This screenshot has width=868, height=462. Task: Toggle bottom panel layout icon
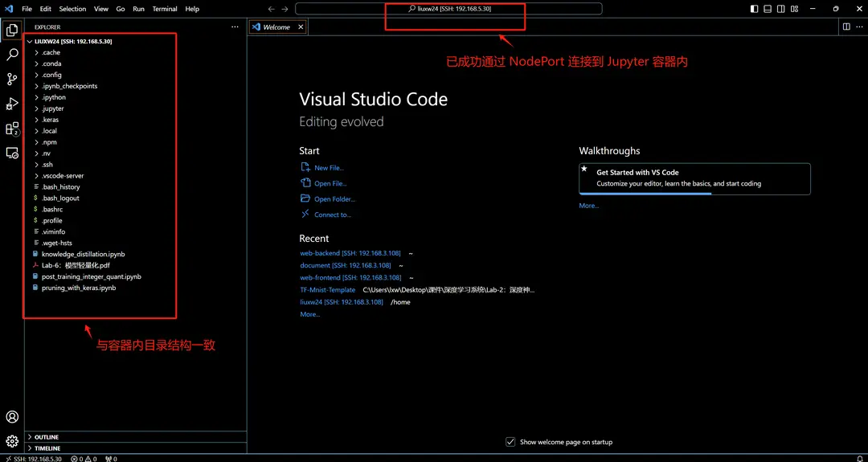768,9
